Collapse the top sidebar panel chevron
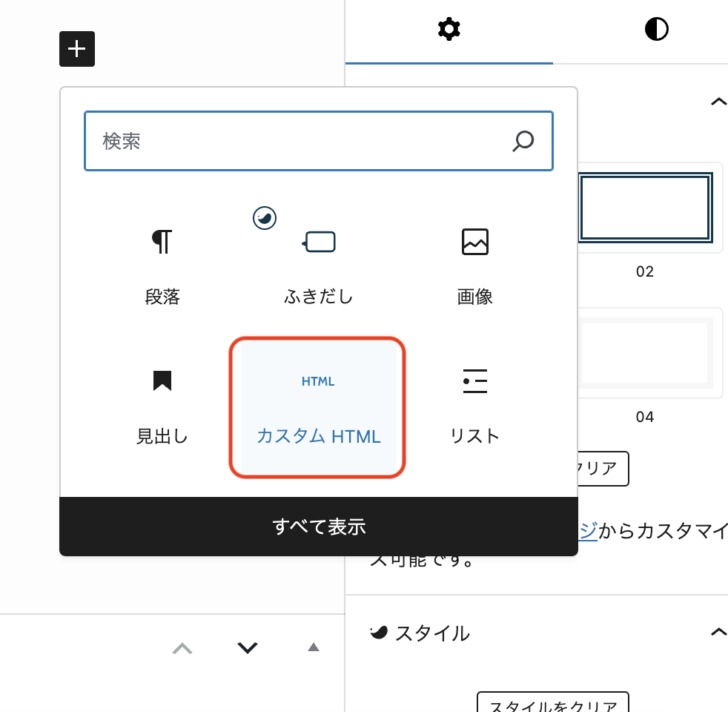 pos(718,102)
